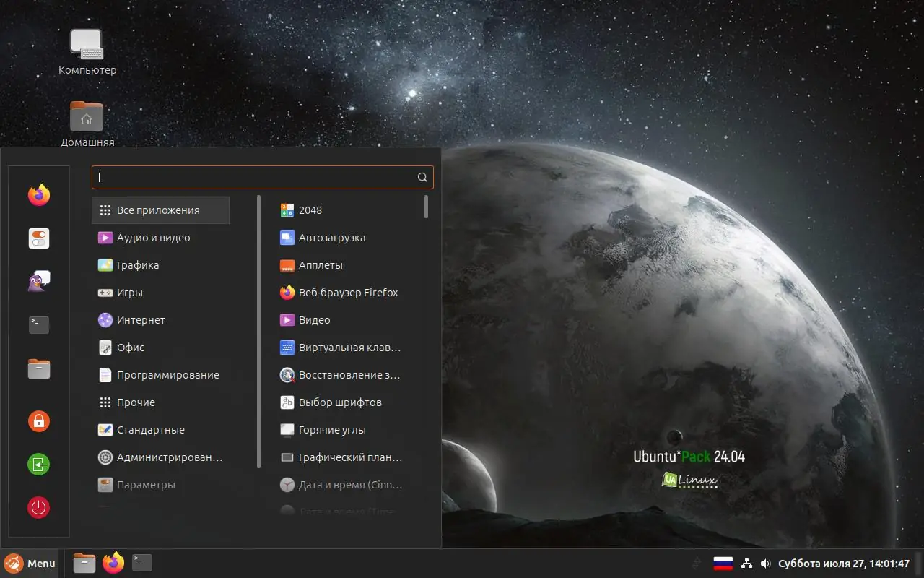Screen dimensions: 924x578
Task: Open the network tray icon
Action: click(x=747, y=564)
